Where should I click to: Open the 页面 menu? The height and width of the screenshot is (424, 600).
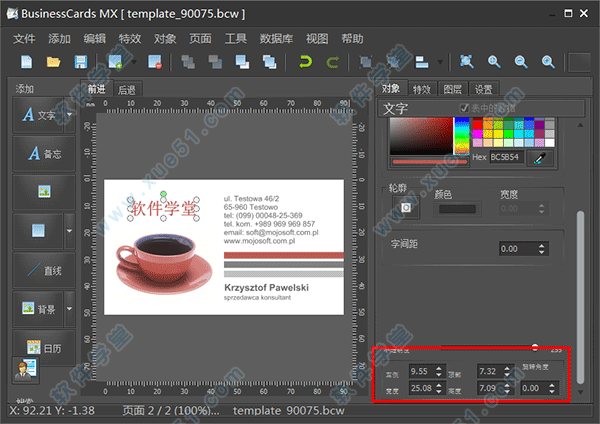coord(200,39)
